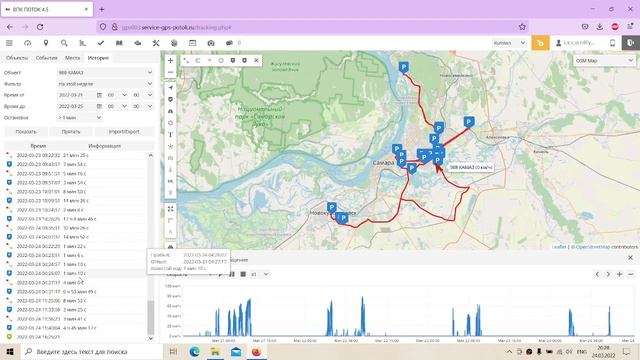Click the mobile phone icon in header
This screenshot has height=360, width=640.
pyautogui.click(x=612, y=43)
